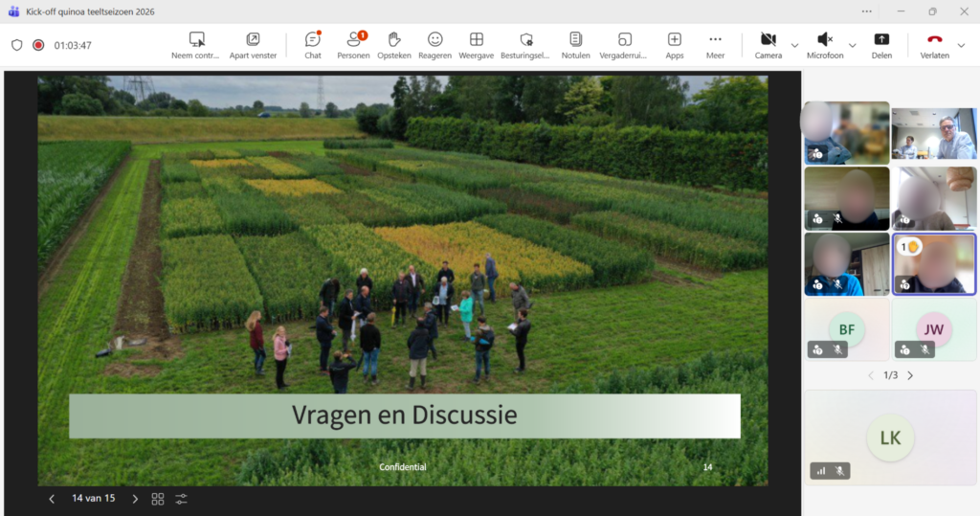Click Neem controle over presentation
Image resolution: width=980 pixels, height=516 pixels.
[195, 46]
